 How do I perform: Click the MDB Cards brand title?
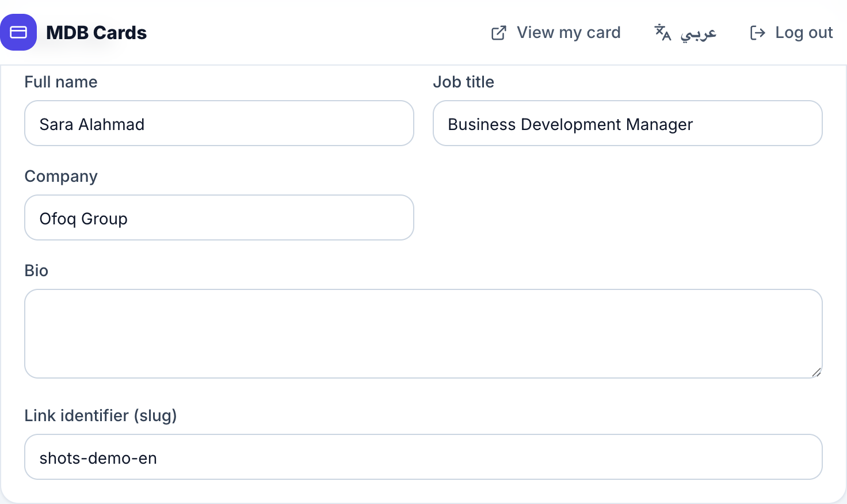(96, 33)
